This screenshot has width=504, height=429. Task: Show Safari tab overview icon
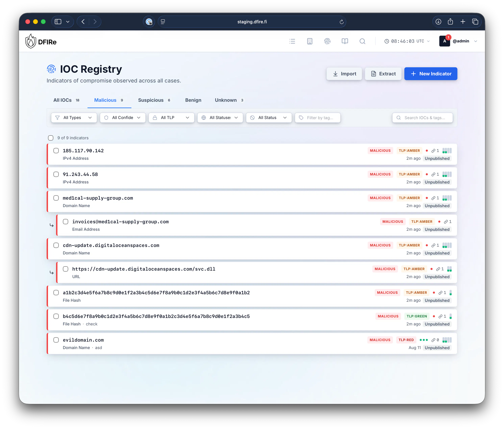tap(475, 22)
